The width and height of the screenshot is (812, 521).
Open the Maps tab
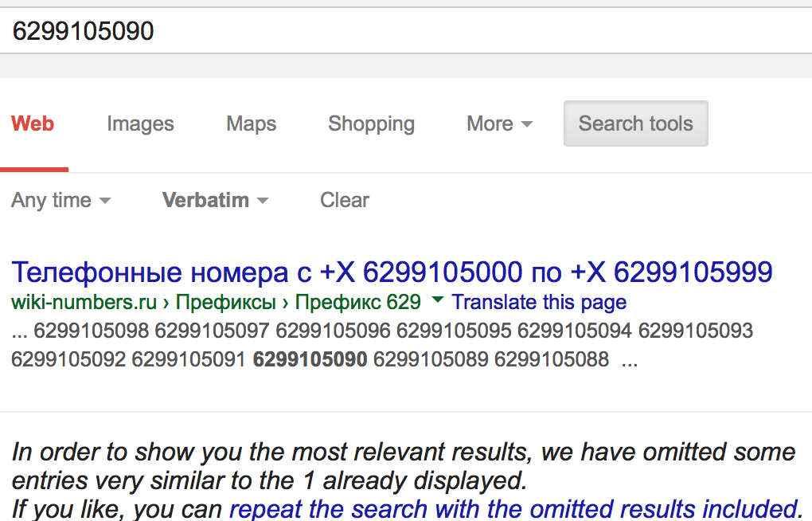tap(251, 124)
